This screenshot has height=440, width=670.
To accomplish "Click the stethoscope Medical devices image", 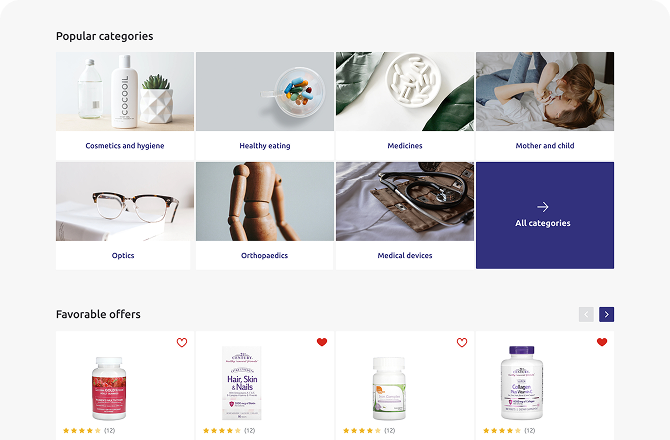I will click(405, 201).
